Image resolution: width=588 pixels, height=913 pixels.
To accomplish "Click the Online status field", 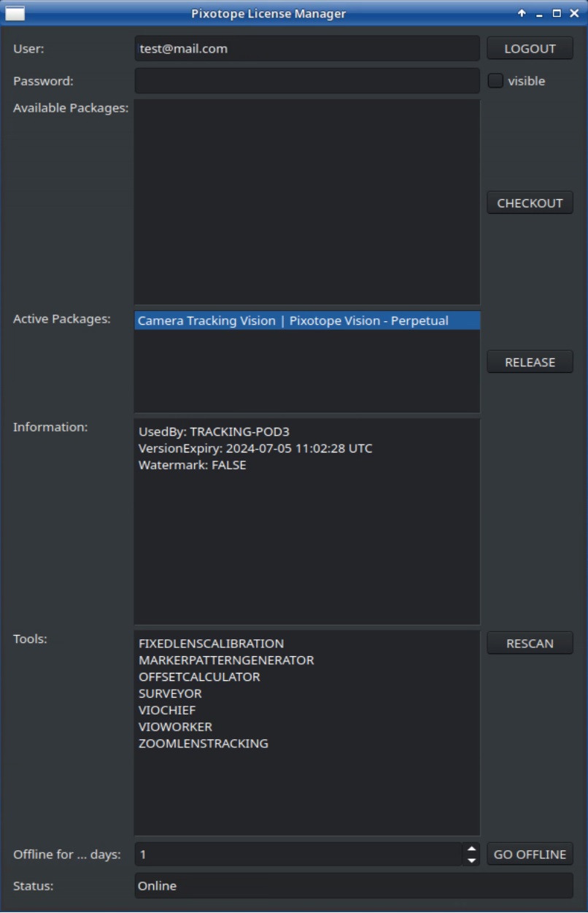I will (353, 886).
